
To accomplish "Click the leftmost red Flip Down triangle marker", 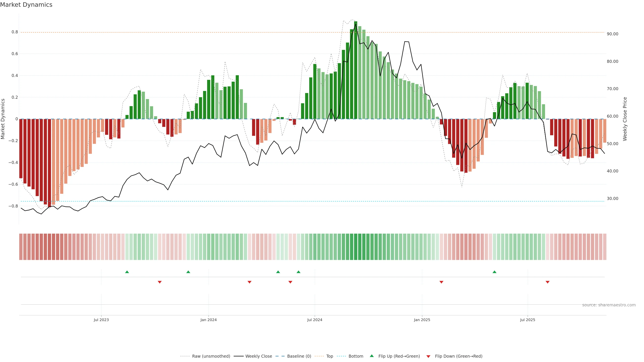I will [160, 282].
